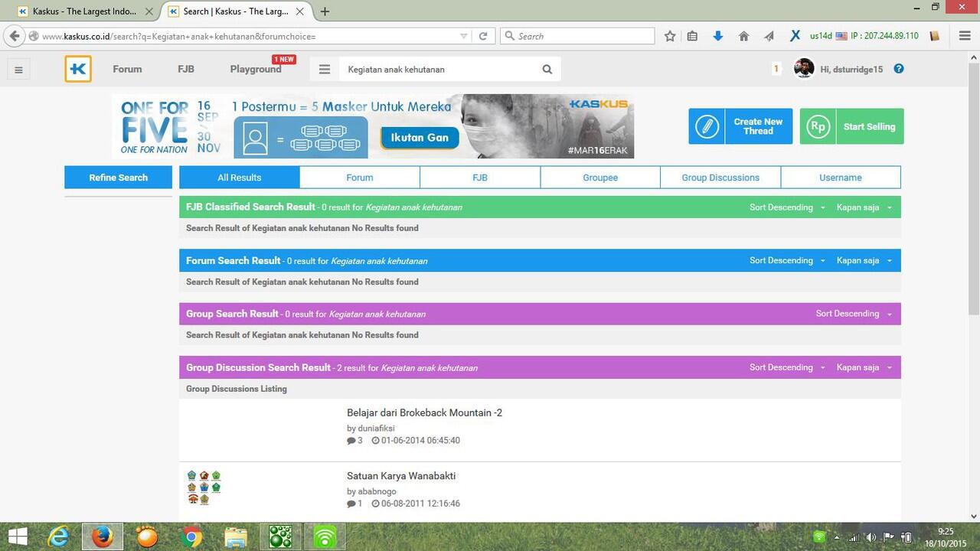Open FJB result Sort Descending dropdown

pyautogui.click(x=787, y=207)
